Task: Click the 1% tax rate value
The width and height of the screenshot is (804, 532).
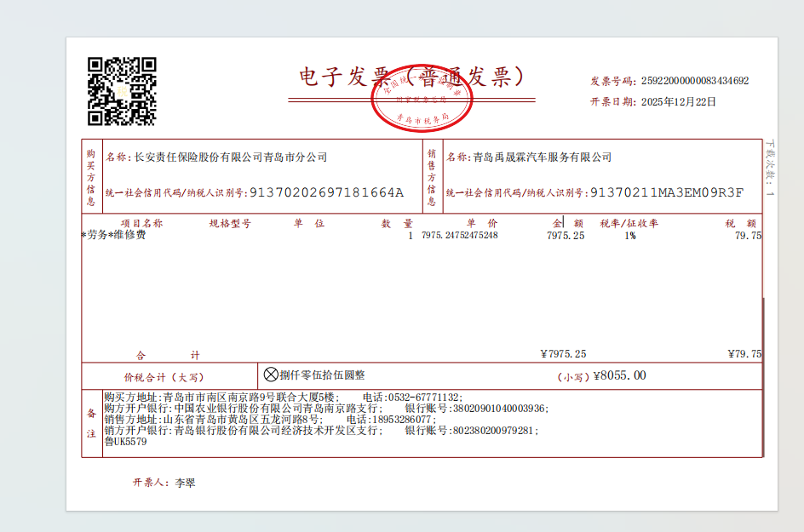Action: point(629,236)
